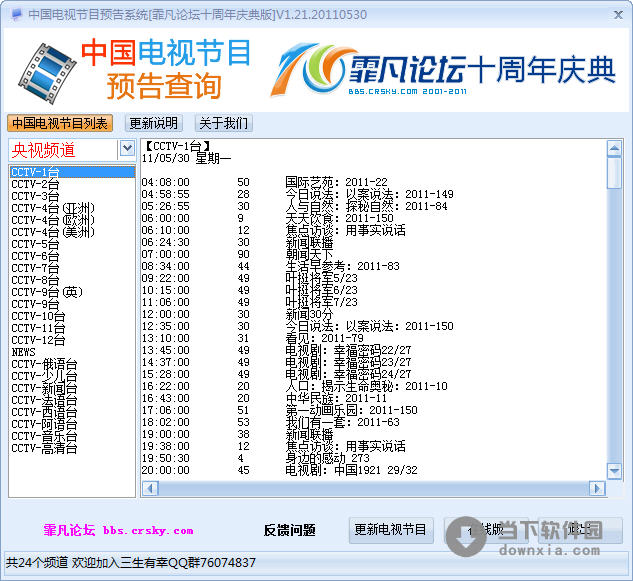Screen dimensions: 633x581
Task: Click the 11/05/30 星期一 date line
Action: click(x=187, y=158)
